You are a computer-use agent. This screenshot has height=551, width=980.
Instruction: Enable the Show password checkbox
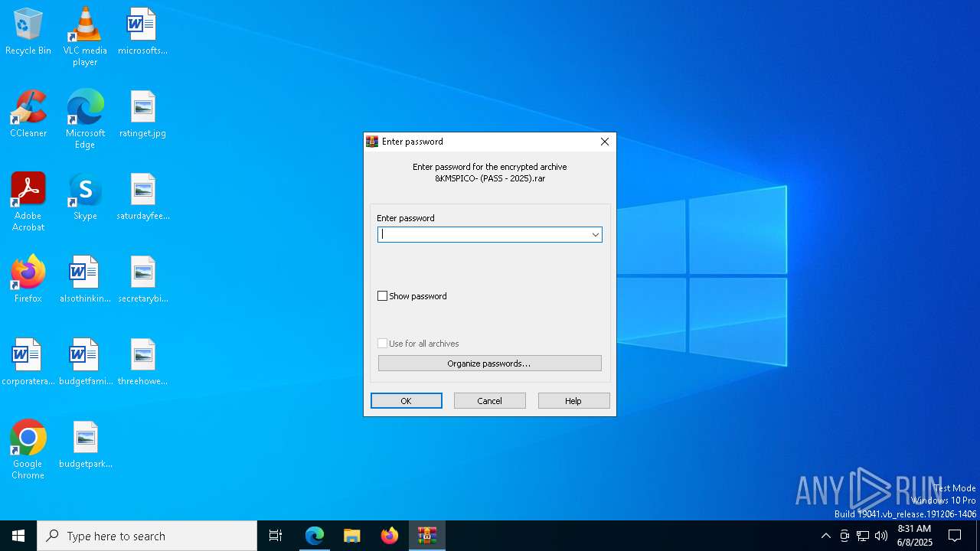pos(383,296)
